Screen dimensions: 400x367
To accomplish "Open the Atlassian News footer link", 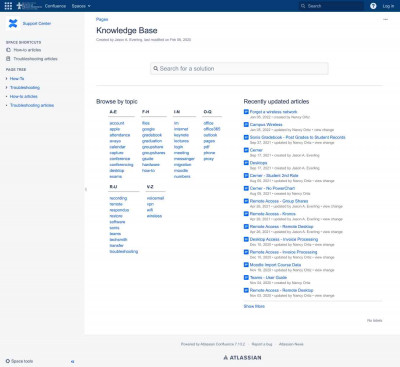I will 291,344.
